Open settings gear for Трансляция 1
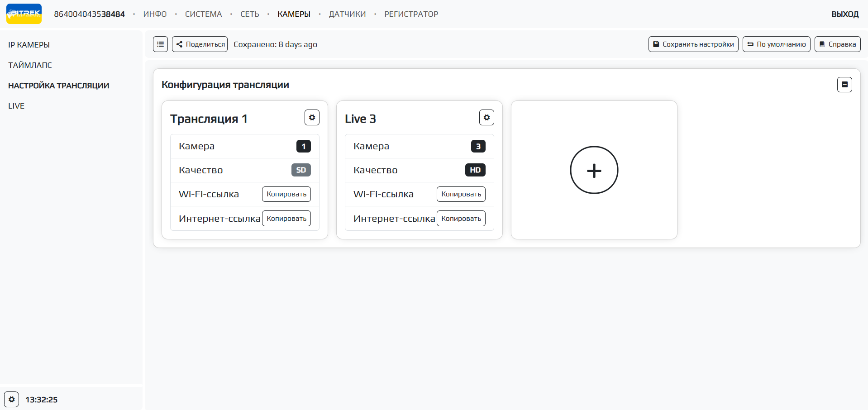The height and width of the screenshot is (410, 868). [312, 118]
